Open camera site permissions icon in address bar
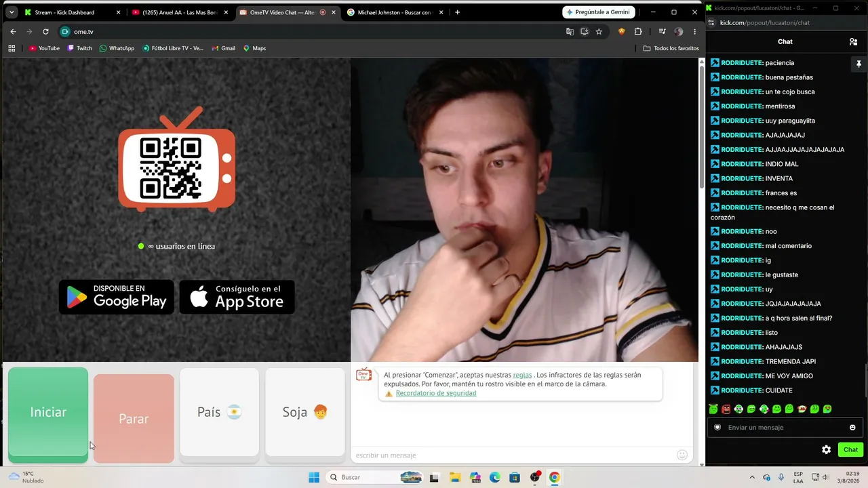The height and width of the screenshot is (488, 868). pos(66,31)
